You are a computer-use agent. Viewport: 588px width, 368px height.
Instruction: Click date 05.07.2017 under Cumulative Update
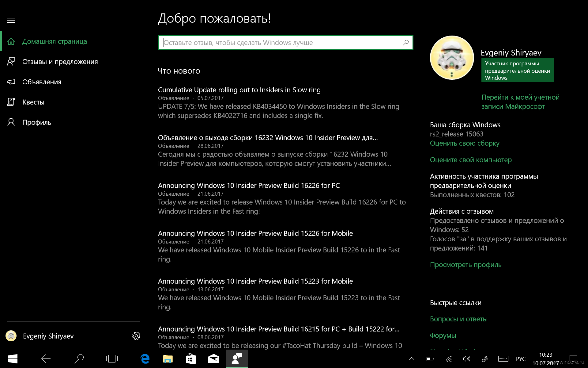[210, 98]
